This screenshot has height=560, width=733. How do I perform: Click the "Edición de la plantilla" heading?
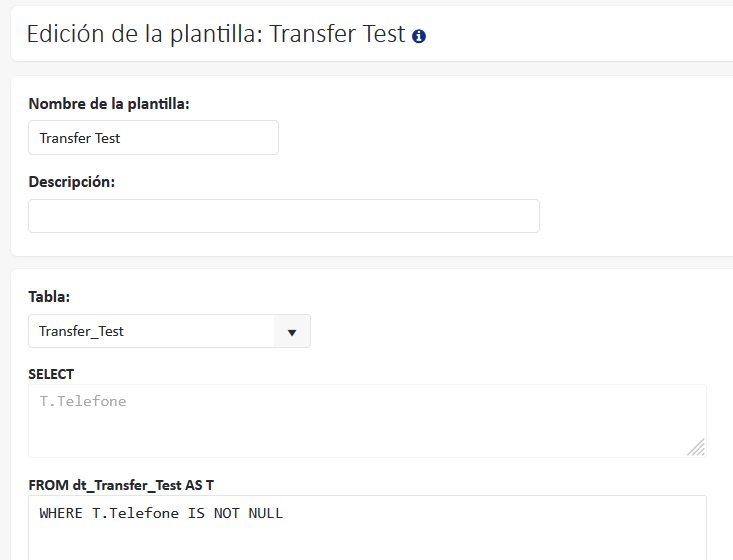[145, 34]
